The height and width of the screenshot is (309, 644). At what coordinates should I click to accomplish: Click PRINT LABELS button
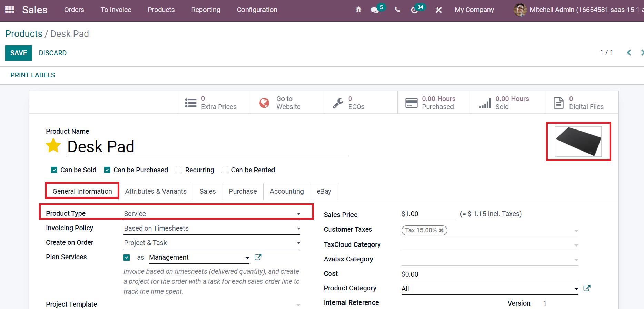pyautogui.click(x=33, y=75)
